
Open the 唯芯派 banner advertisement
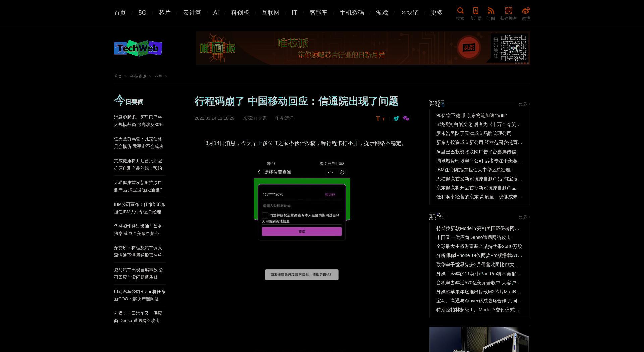(363, 48)
